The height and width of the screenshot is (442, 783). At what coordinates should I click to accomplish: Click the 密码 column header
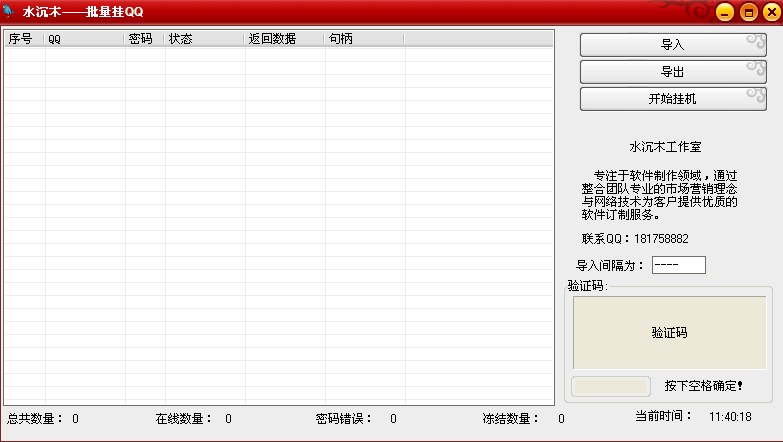[144, 39]
